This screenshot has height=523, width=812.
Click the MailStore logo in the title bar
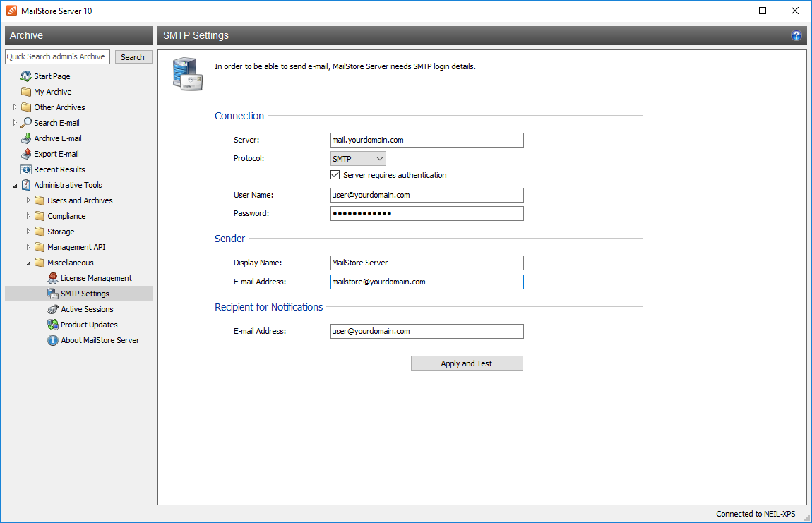point(11,11)
